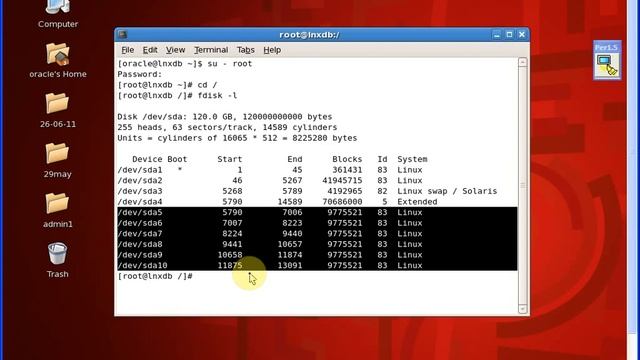This screenshot has height=360, width=640.
Task: Close the root@lnxdb terminal window
Action: 522,35
